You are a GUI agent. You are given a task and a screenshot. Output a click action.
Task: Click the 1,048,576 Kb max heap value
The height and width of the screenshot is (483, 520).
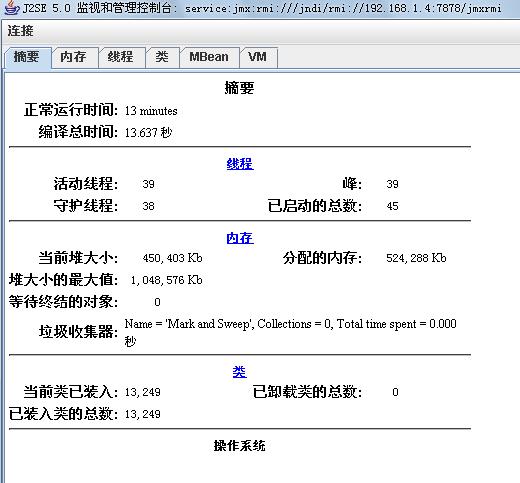tap(166, 280)
